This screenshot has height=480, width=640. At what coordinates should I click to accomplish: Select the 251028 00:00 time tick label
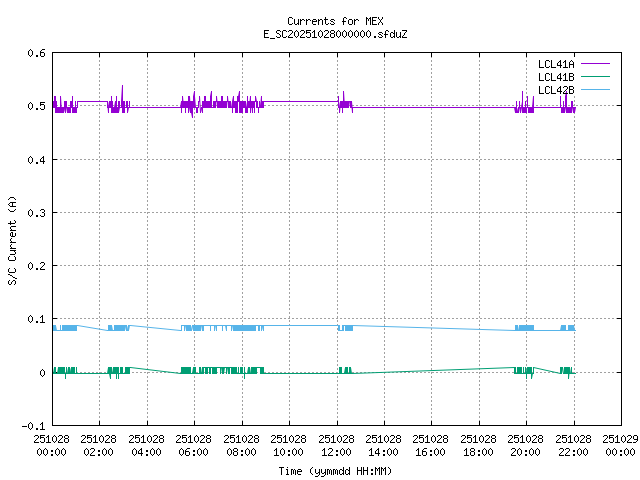click(51, 444)
